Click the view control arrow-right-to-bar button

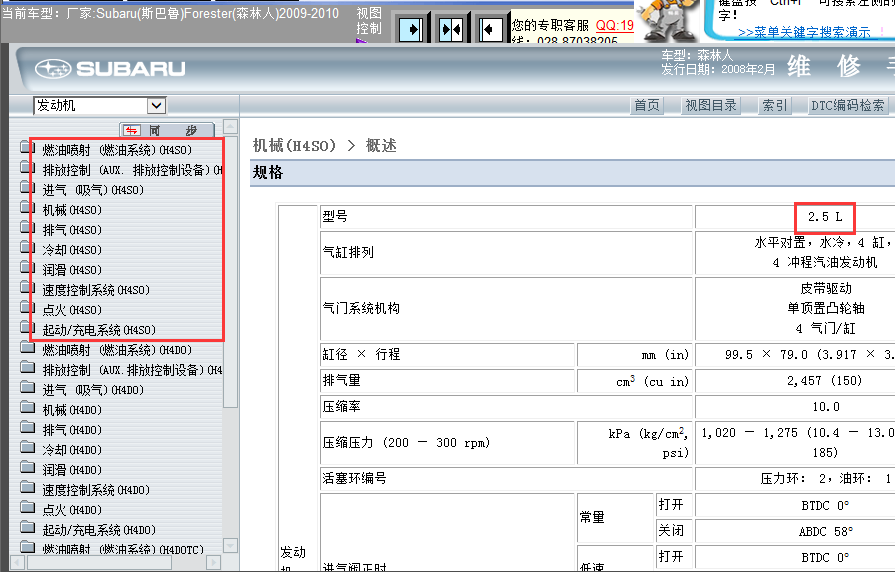[411, 29]
